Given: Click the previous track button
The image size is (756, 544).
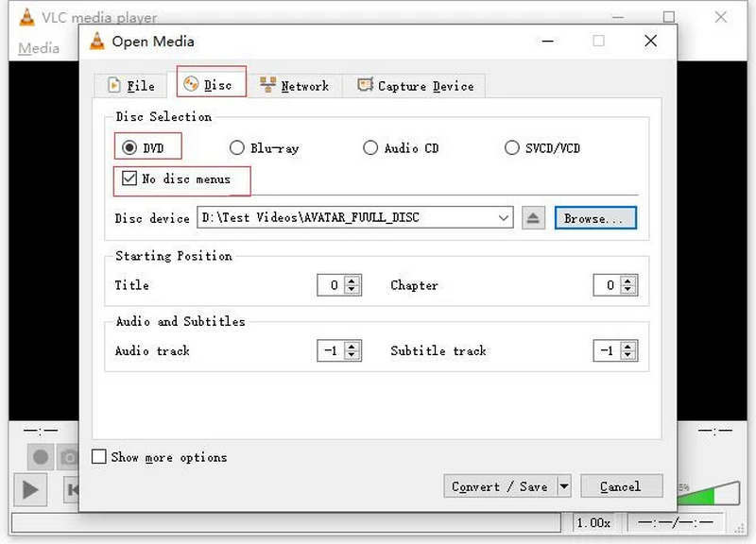Looking at the screenshot, I should click(70, 489).
